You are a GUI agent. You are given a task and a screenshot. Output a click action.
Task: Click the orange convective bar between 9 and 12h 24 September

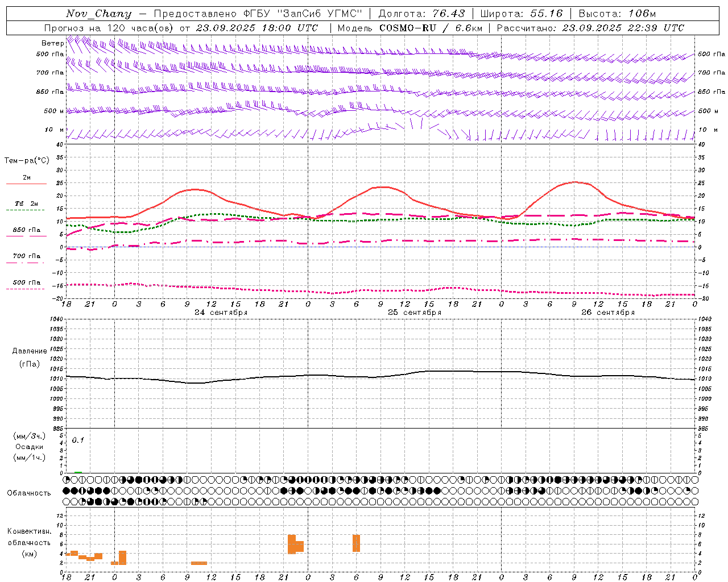click(199, 563)
